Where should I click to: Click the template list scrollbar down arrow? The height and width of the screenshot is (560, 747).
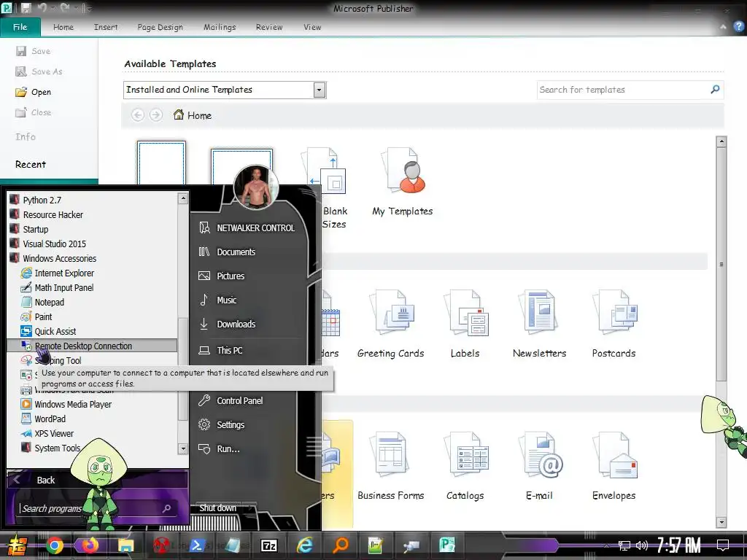coord(721,522)
